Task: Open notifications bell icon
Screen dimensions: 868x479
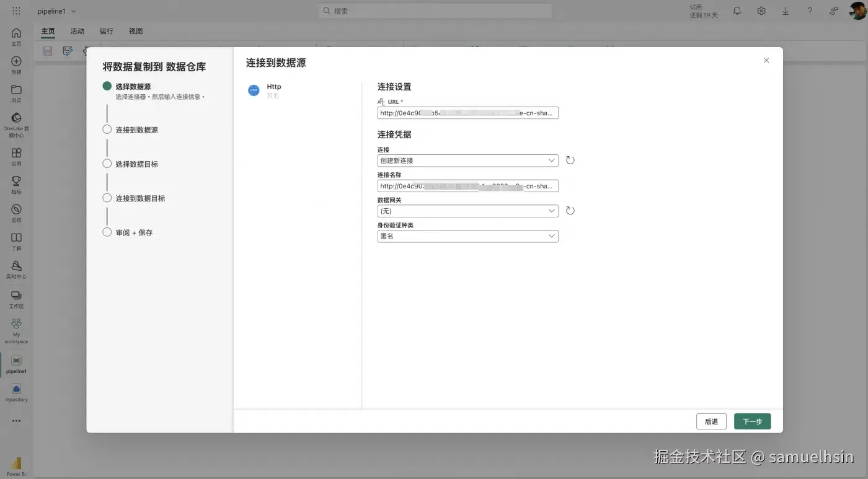Action: 737,11
